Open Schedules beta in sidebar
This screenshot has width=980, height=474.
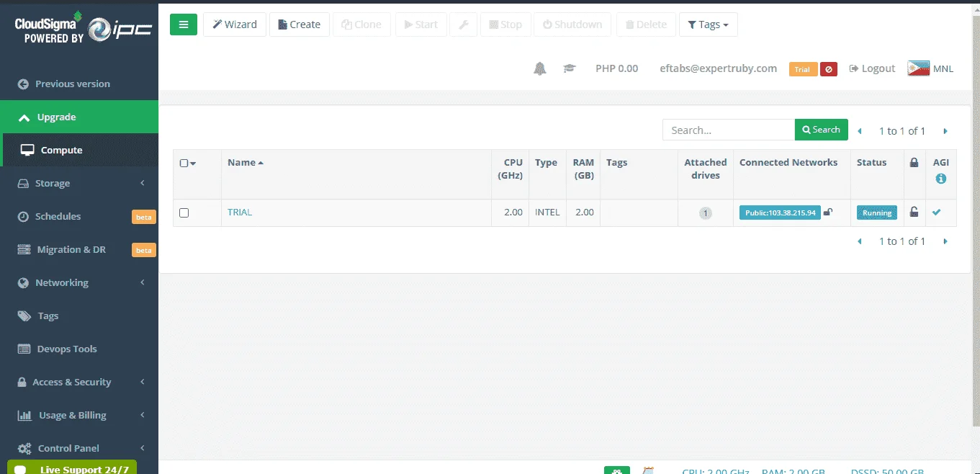pyautogui.click(x=79, y=216)
